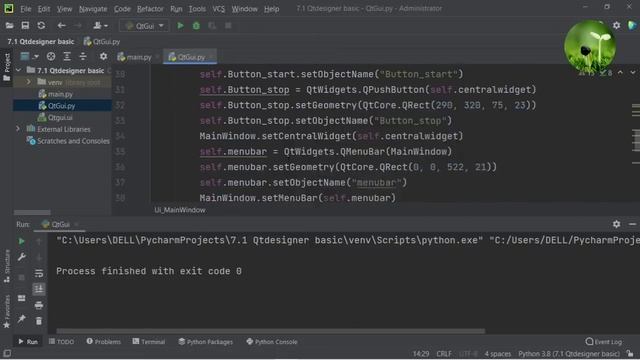The height and width of the screenshot is (360, 640).
Task: Open project panel options gear
Action: [x=103, y=56]
